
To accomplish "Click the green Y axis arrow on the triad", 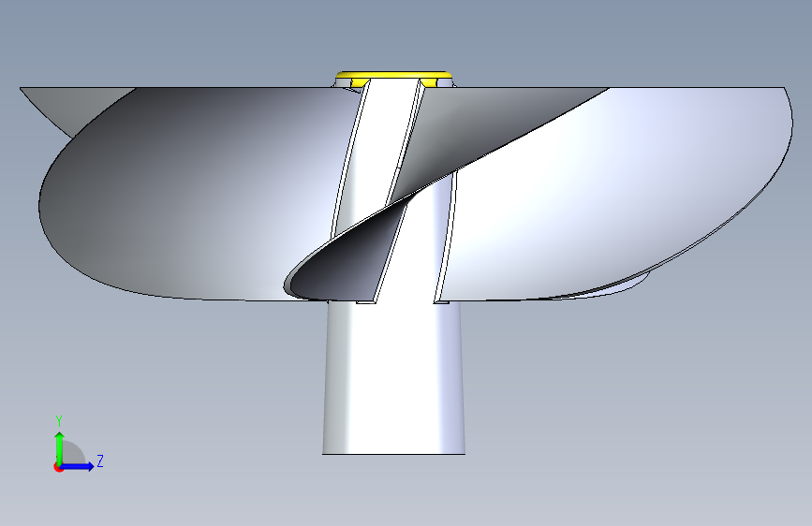I will pos(60,447).
